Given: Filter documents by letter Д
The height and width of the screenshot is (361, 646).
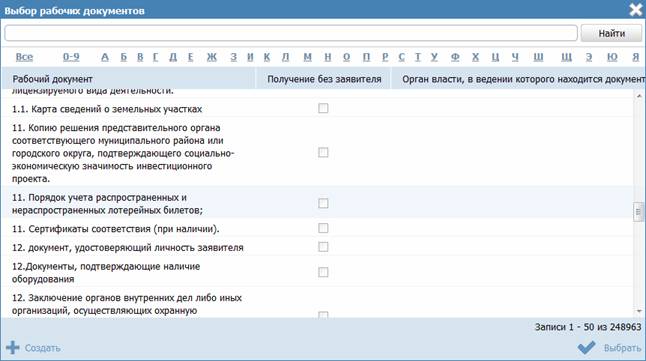Looking at the screenshot, I should (173, 57).
